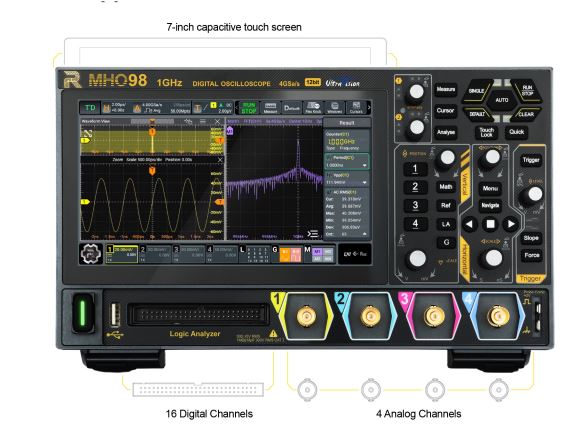This screenshot has width=586, height=432.
Task: Toggle hardware channel 4 key
Action: (415, 224)
